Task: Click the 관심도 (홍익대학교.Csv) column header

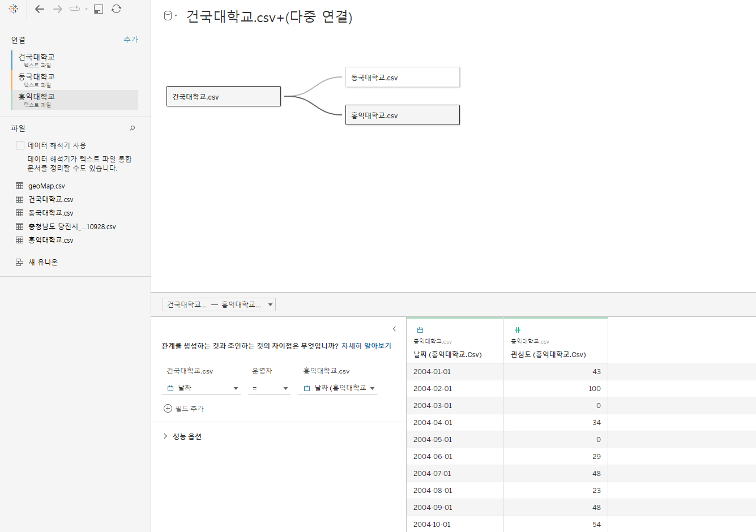Action: (x=548, y=354)
